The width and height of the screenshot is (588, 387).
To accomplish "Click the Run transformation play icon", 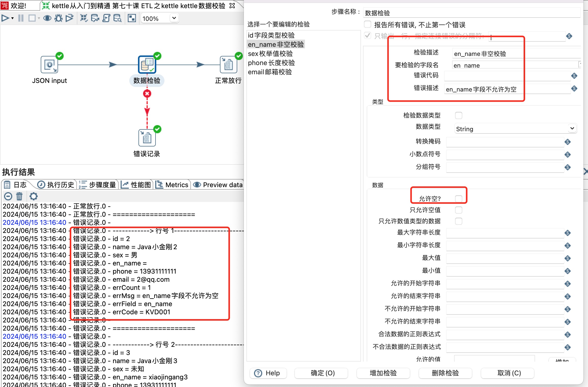I will point(5,18).
